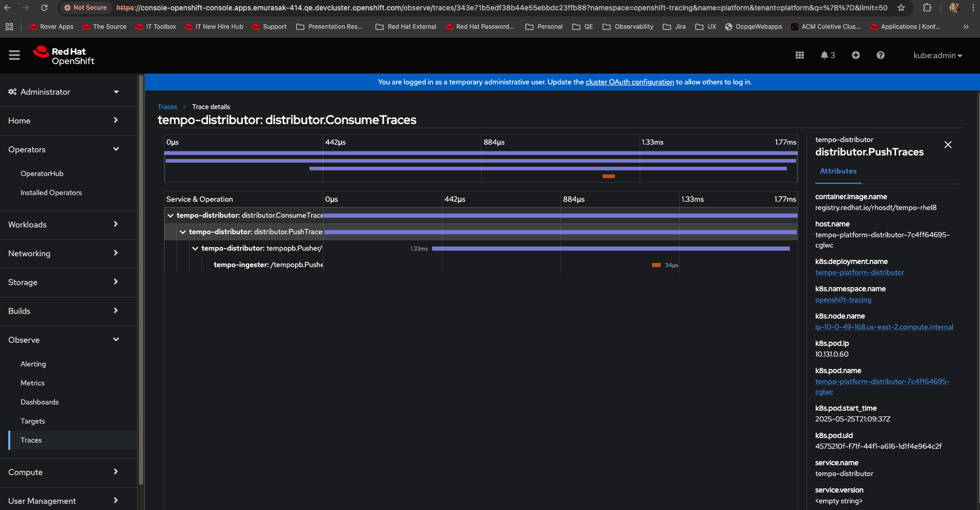Open the Observability bookmarks folder
980x510 pixels.
[628, 27]
